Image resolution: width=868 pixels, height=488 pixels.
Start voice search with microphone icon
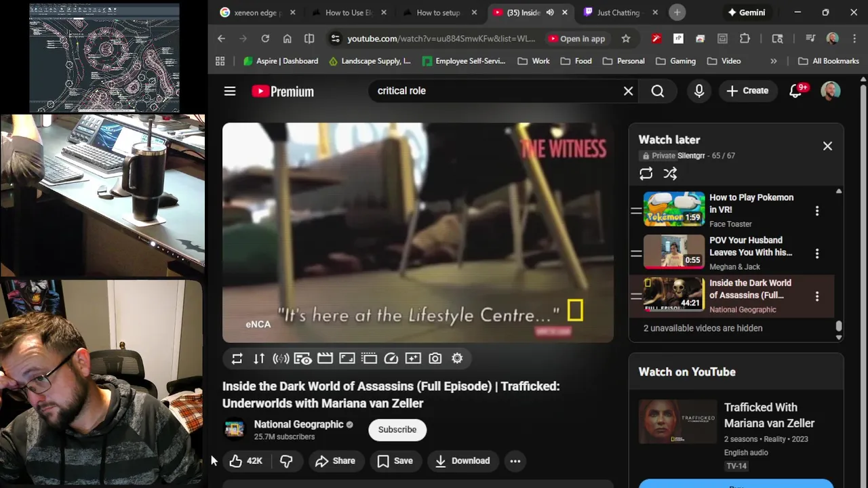699,91
